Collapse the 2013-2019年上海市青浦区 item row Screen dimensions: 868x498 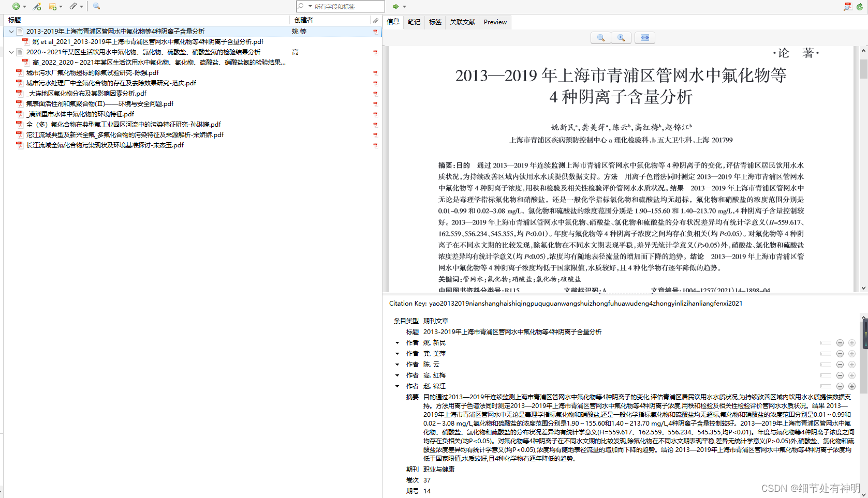pyautogui.click(x=11, y=32)
